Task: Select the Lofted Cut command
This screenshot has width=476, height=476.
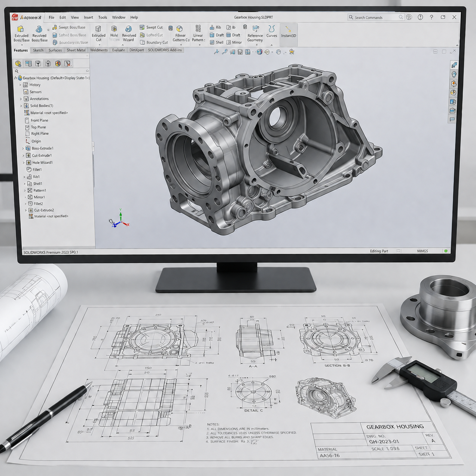Action: (x=151, y=35)
